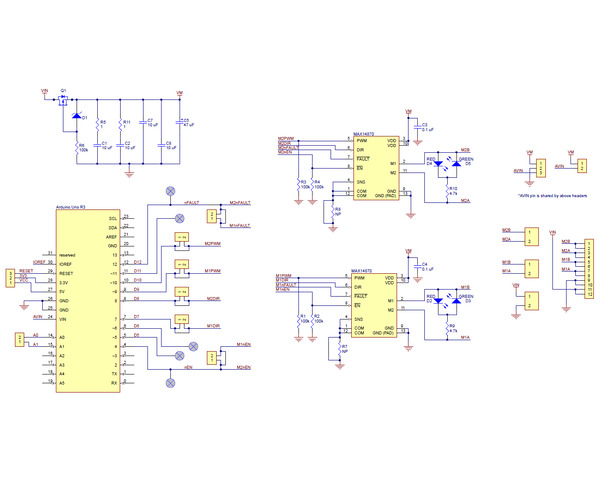Click 'GND (PAD)' on the upper MAX14870
Image resolution: width=600 pixels, height=480 pixels.
pos(385,196)
